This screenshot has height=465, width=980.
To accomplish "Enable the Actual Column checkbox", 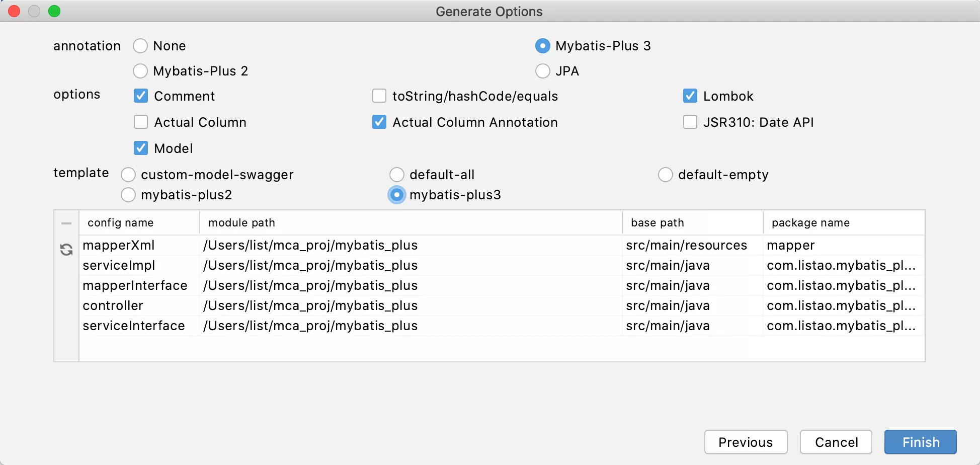I will coord(141,122).
